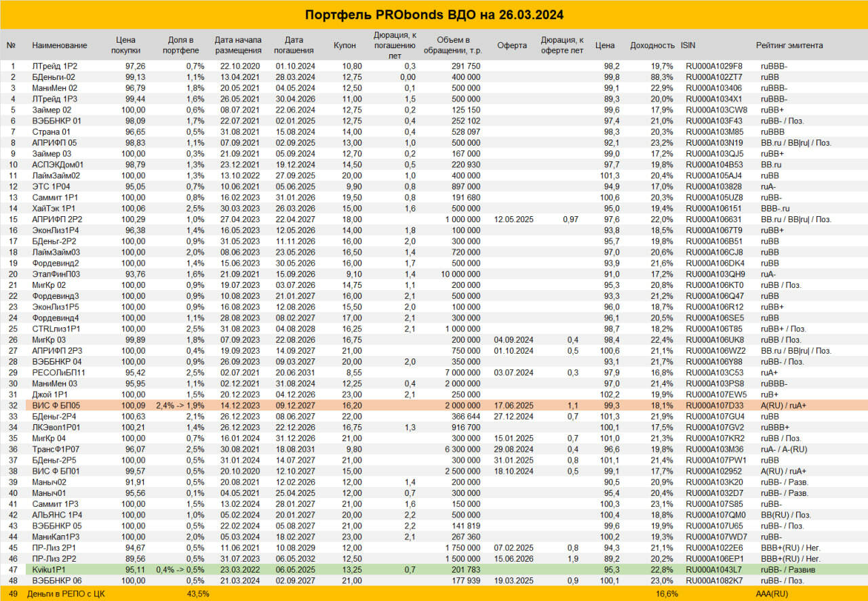Image resolution: width=868 pixels, height=601 pixels.
Task: Select the green-highlighted bond 'Kviku1P1'
Action: pyautogui.click(x=47, y=568)
